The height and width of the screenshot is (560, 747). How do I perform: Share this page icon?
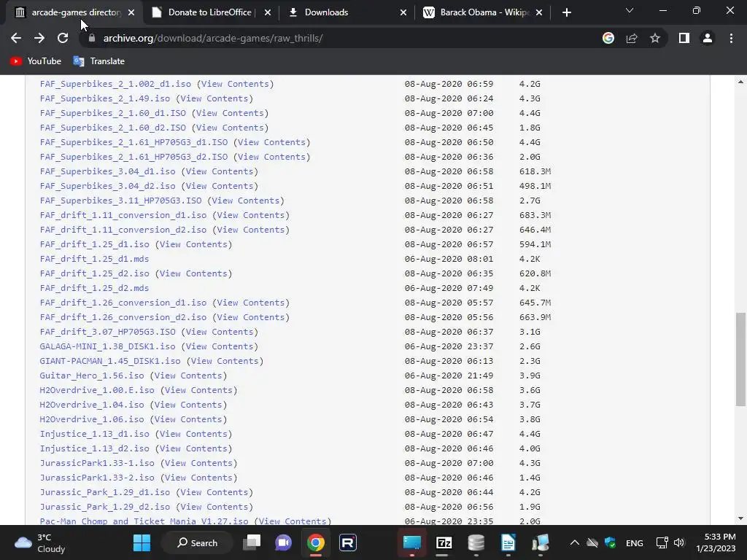(x=632, y=38)
